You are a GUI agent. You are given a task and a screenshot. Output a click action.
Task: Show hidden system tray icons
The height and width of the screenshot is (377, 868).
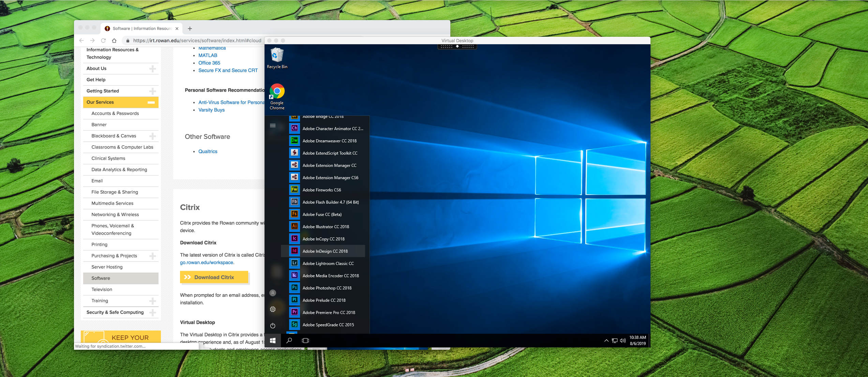click(x=606, y=341)
